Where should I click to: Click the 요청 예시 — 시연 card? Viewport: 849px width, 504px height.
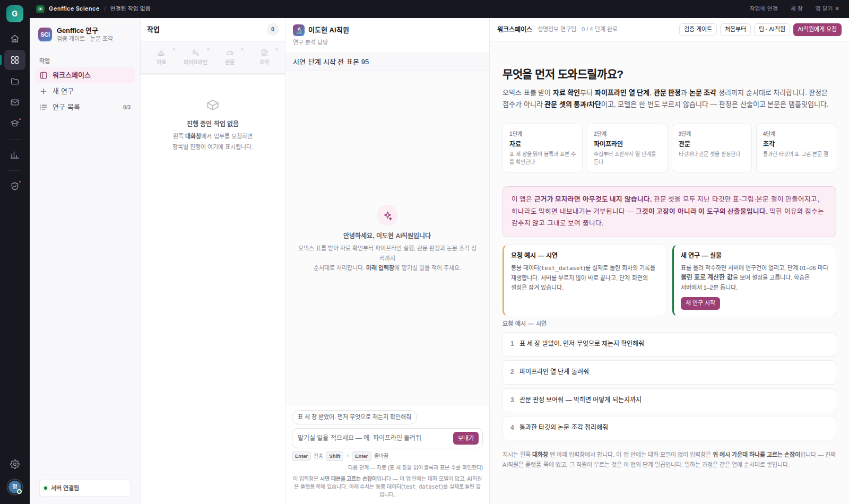584,280
